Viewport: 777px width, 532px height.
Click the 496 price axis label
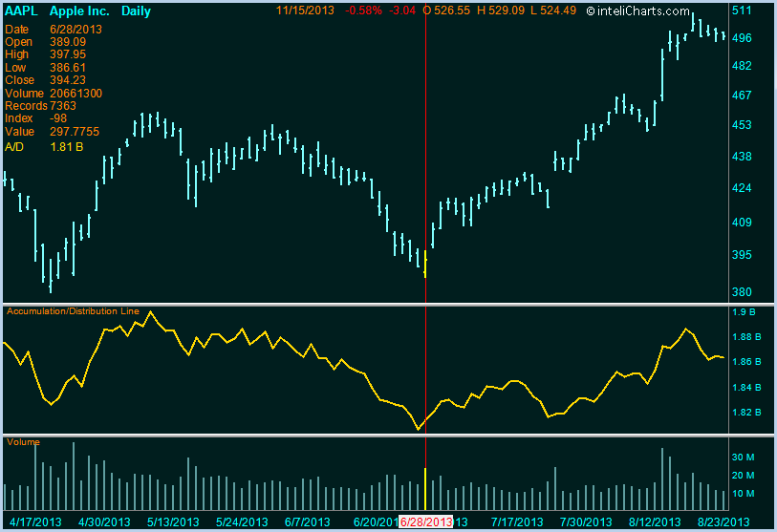tap(742, 38)
